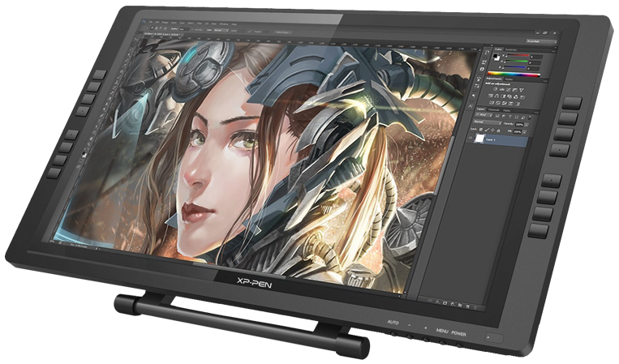Toggle Lock all padlock icon
The width and height of the screenshot is (619, 364).
pyautogui.click(x=499, y=131)
